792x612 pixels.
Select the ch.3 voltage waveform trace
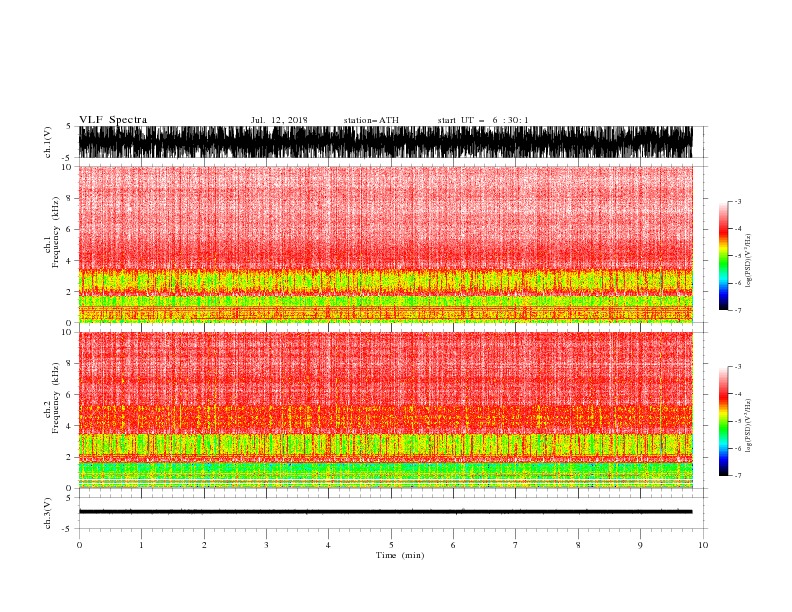386,512
